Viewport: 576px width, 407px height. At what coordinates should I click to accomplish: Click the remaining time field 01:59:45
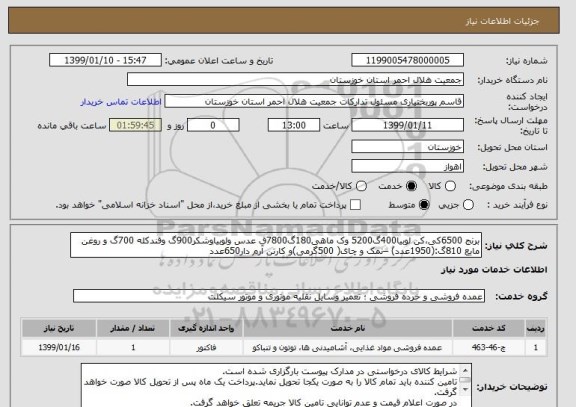136,125
